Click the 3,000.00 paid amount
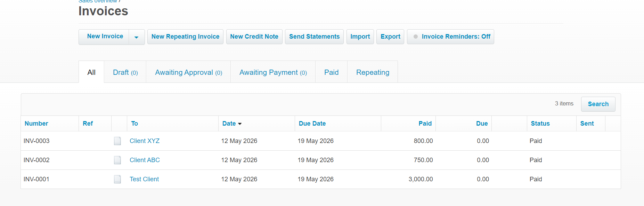The width and height of the screenshot is (644, 206). tap(421, 179)
